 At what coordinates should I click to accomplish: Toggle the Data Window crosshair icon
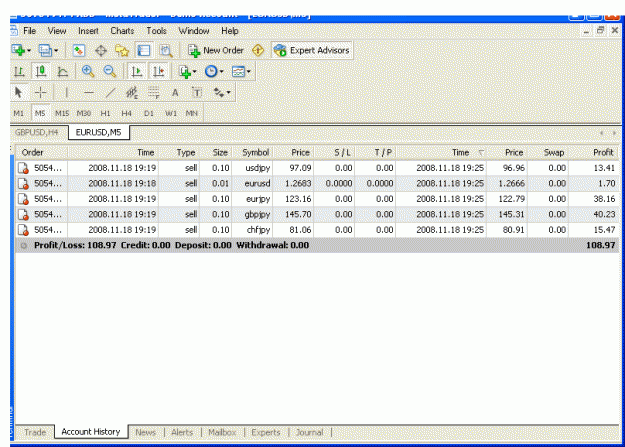[x=101, y=51]
